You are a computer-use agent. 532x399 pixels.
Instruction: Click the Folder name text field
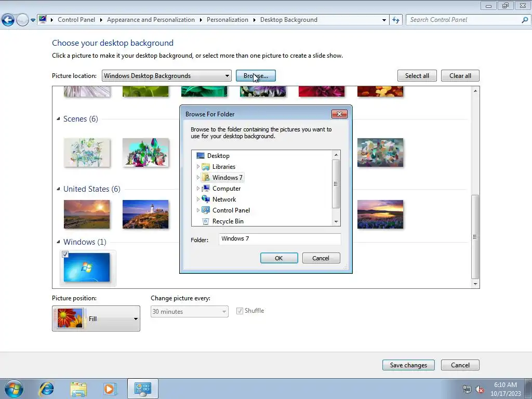pyautogui.click(x=280, y=239)
